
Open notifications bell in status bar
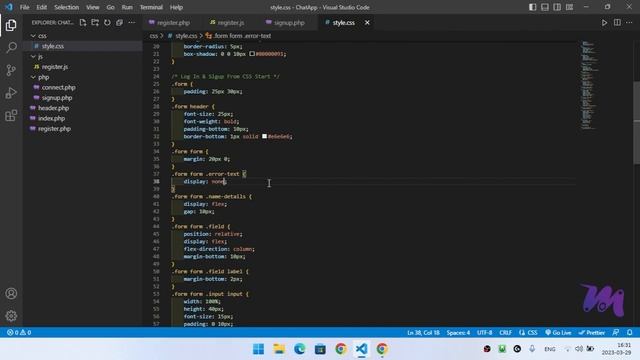(x=630, y=333)
